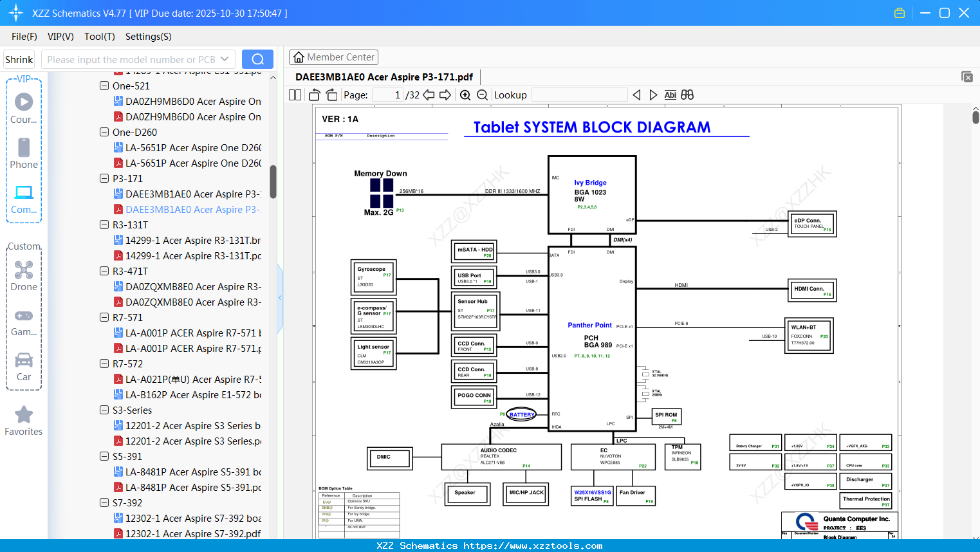This screenshot has width=980, height=552.
Task: Collapse the S5-391 tree node
Action: point(104,456)
